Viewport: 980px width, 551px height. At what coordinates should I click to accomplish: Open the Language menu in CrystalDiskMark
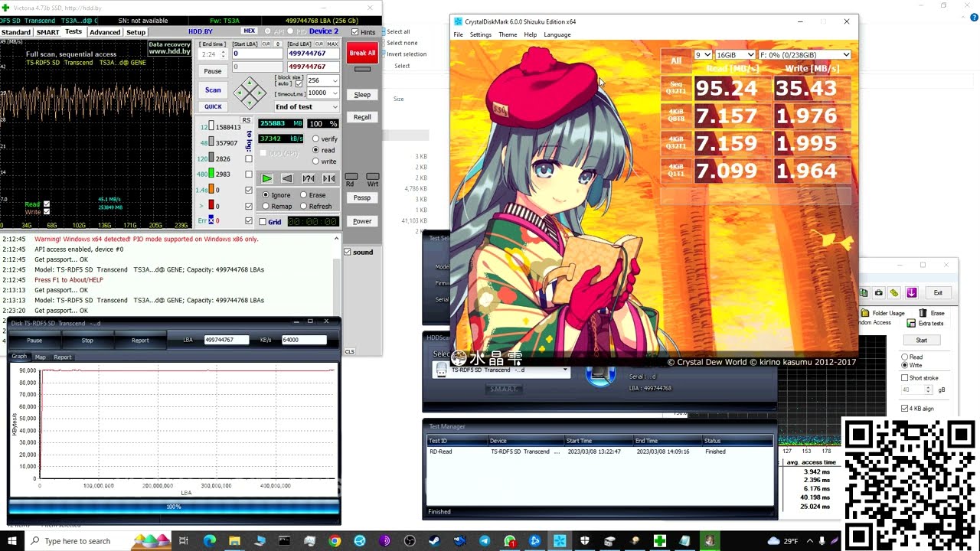click(x=557, y=34)
